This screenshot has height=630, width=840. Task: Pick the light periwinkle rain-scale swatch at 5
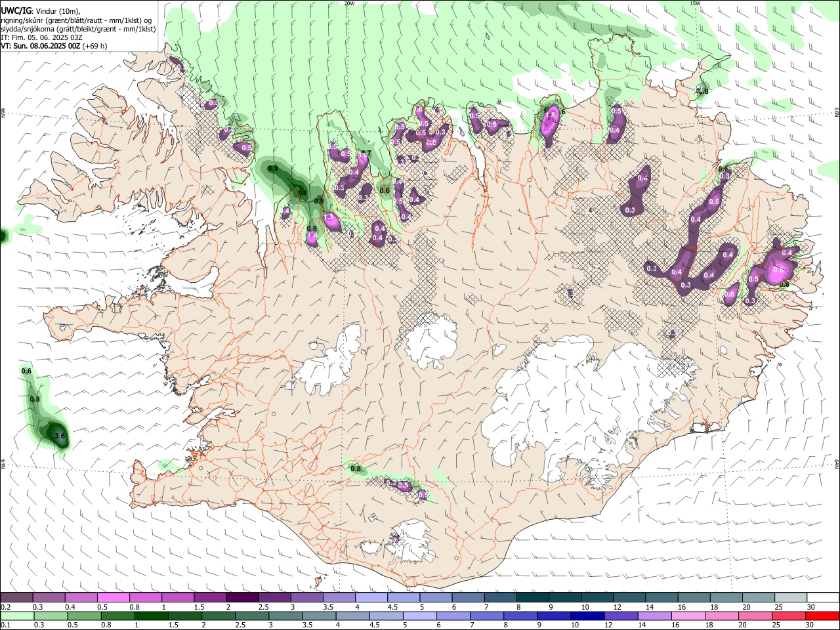pos(419,616)
